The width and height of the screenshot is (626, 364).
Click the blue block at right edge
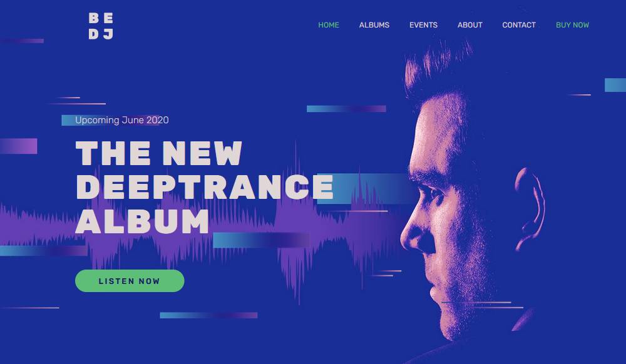615,85
